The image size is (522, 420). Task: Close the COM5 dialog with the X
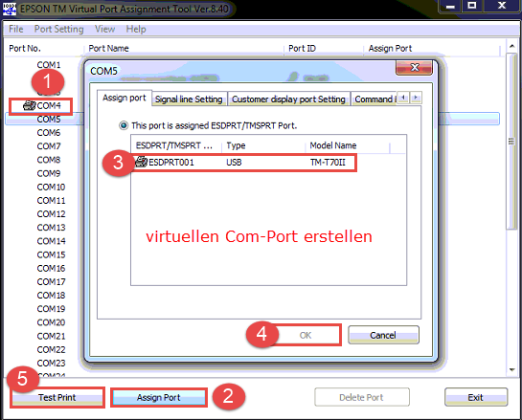tap(414, 68)
